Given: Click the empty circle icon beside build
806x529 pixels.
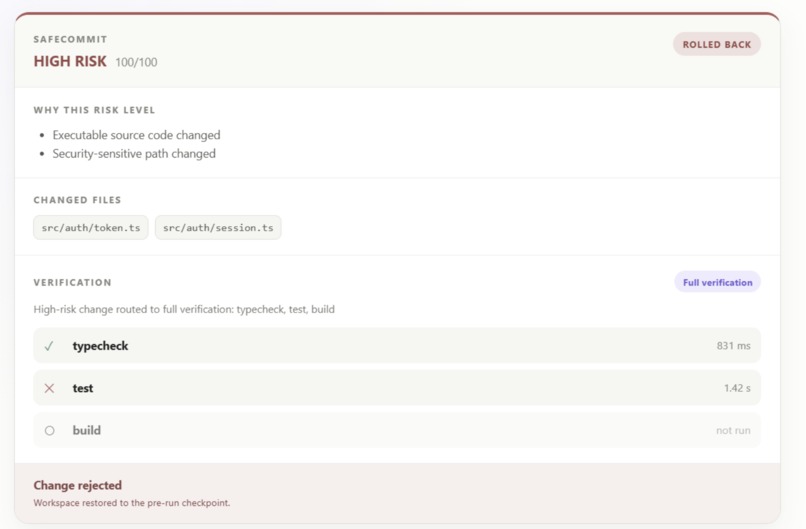Looking at the screenshot, I should 49,430.
